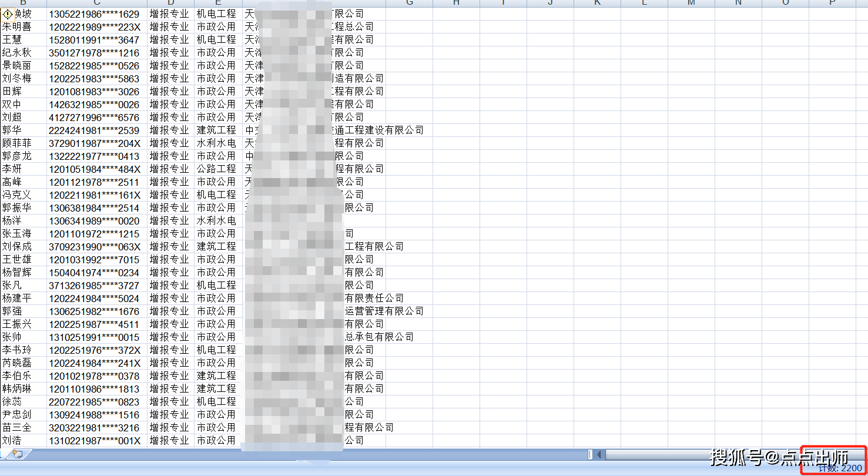Select the cell with name 田辉
This screenshot has width=868, height=476.
24,91
